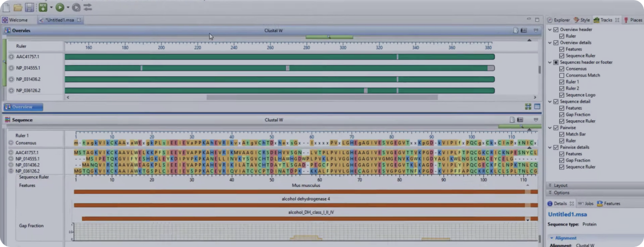The width and height of the screenshot is (644, 247).
Task: Toggle the Overview details checkbox
Action: (x=556, y=42)
